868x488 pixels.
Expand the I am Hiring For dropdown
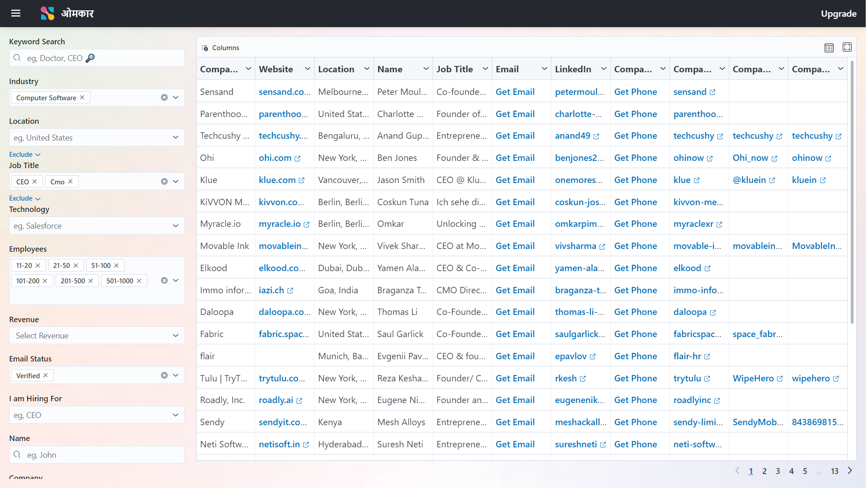175,415
